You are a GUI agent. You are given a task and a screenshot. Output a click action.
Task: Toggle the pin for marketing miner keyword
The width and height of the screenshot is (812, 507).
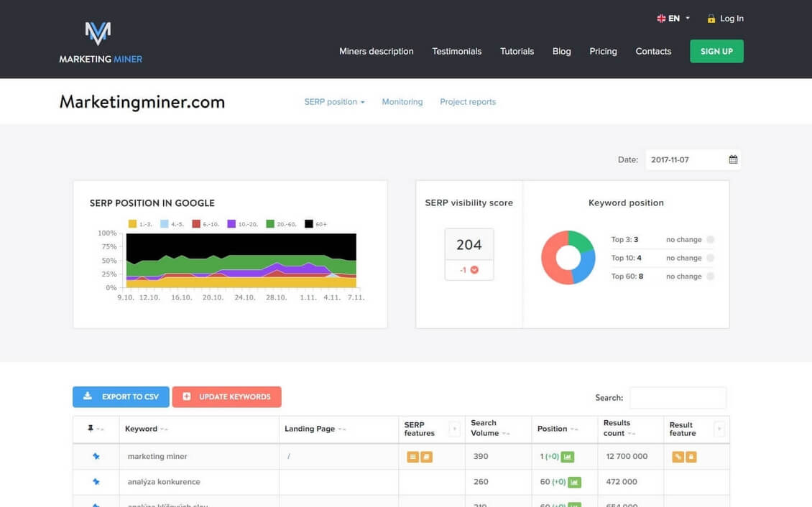tap(96, 456)
